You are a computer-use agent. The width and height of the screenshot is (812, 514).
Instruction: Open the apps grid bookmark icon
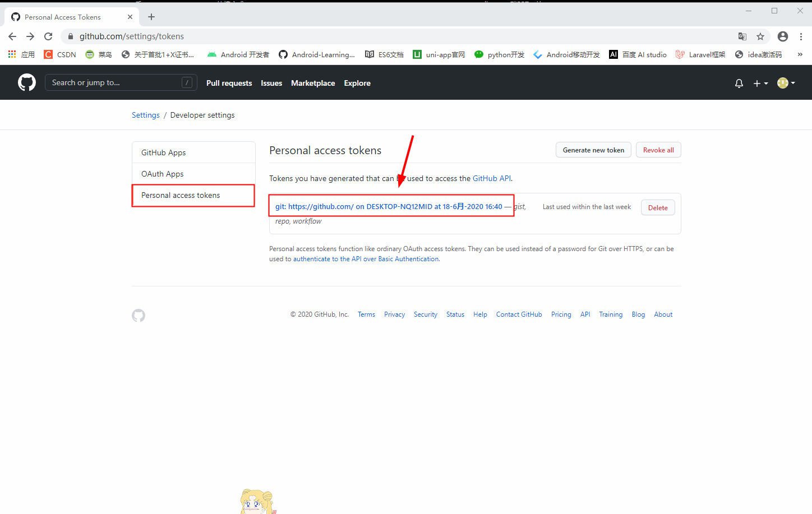pos(12,54)
